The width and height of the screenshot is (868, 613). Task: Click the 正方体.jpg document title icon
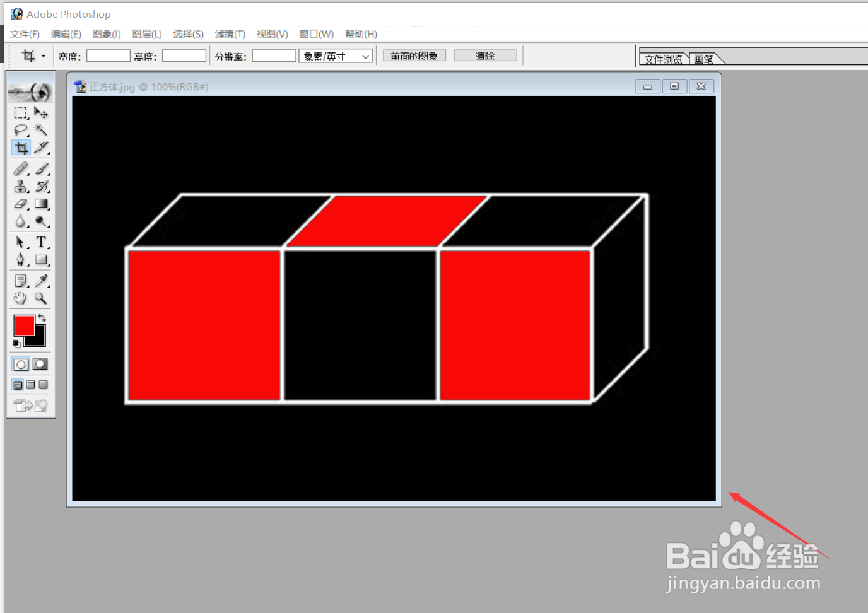(80, 86)
